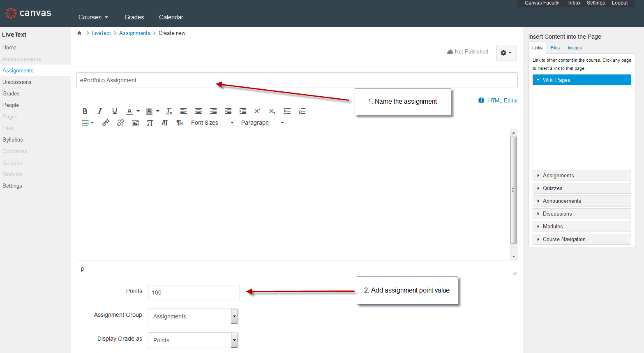
Task: Open the Display Grade as dropdown
Action: 193,340
